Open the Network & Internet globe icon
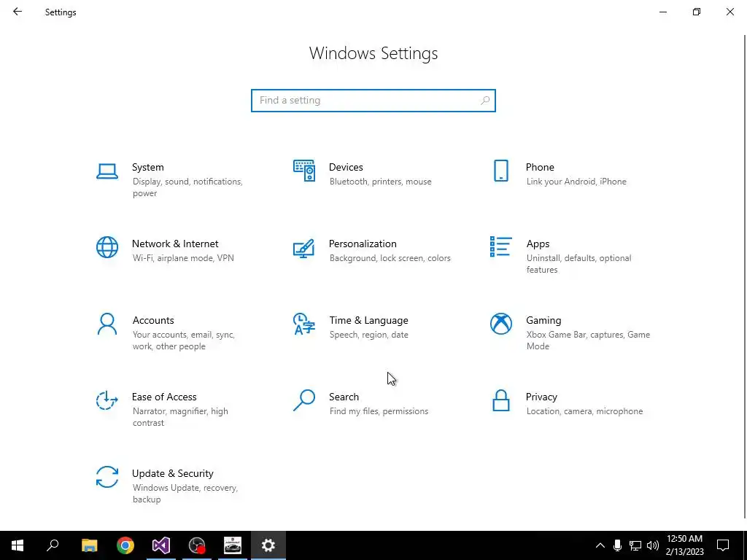747x560 pixels. pos(107,247)
